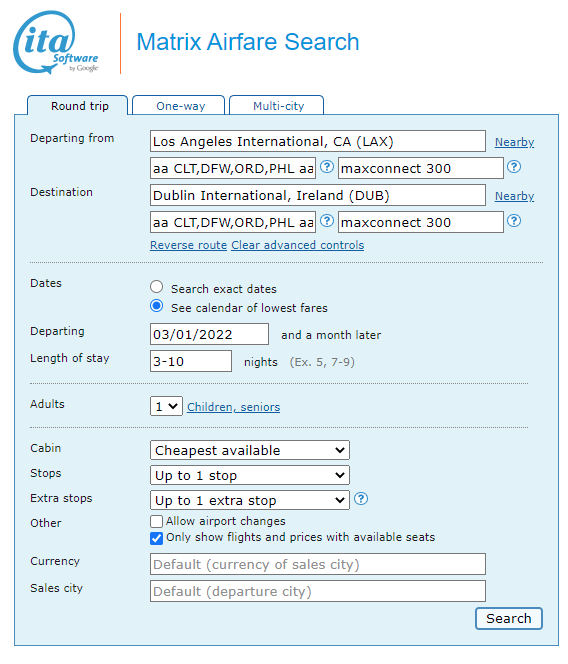Select the Search exact dates option
Viewport: 568px width, 664px height.
click(x=156, y=287)
